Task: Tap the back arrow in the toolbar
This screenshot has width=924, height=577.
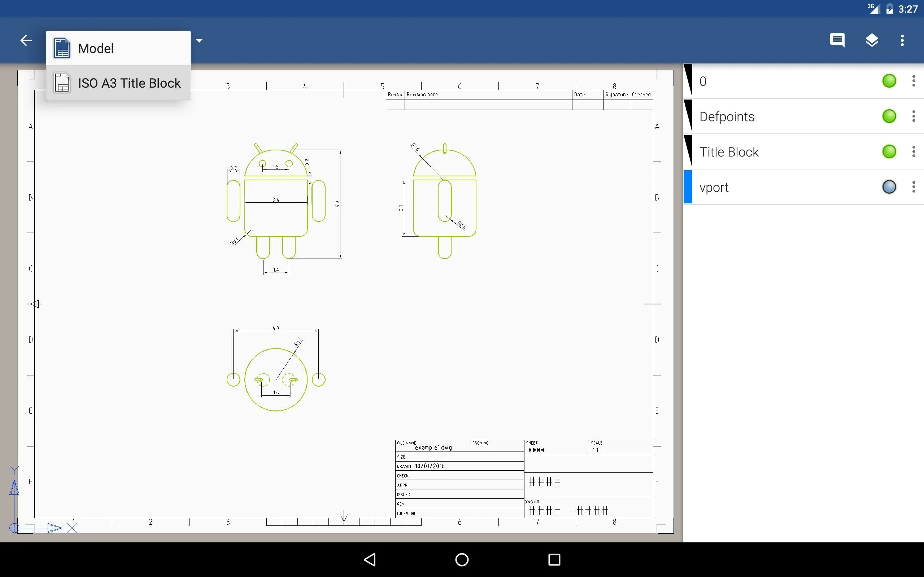Action: click(26, 40)
